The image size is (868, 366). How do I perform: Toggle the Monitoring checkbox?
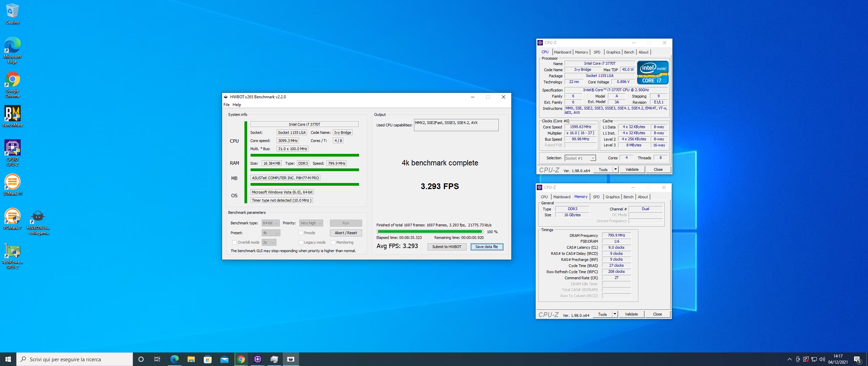point(333,242)
